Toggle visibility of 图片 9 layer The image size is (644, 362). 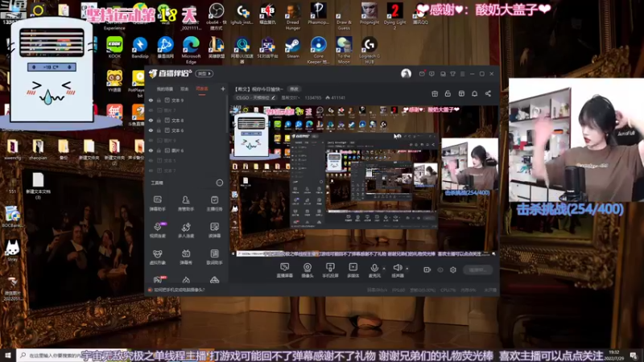[151, 140]
